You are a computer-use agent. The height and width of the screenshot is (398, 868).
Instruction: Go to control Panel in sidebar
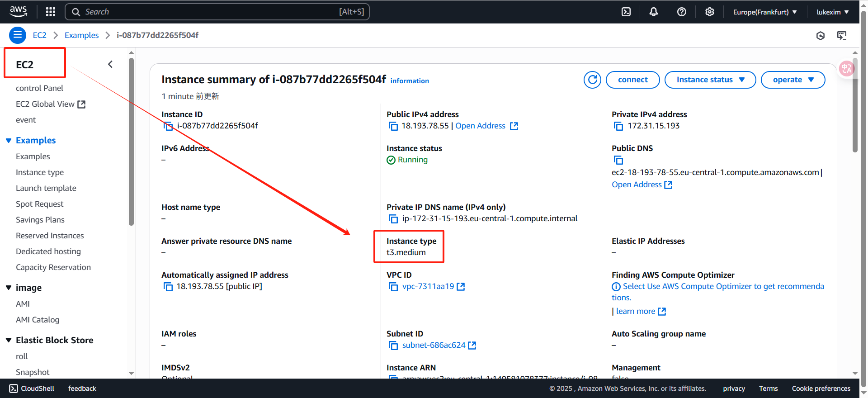coord(39,88)
